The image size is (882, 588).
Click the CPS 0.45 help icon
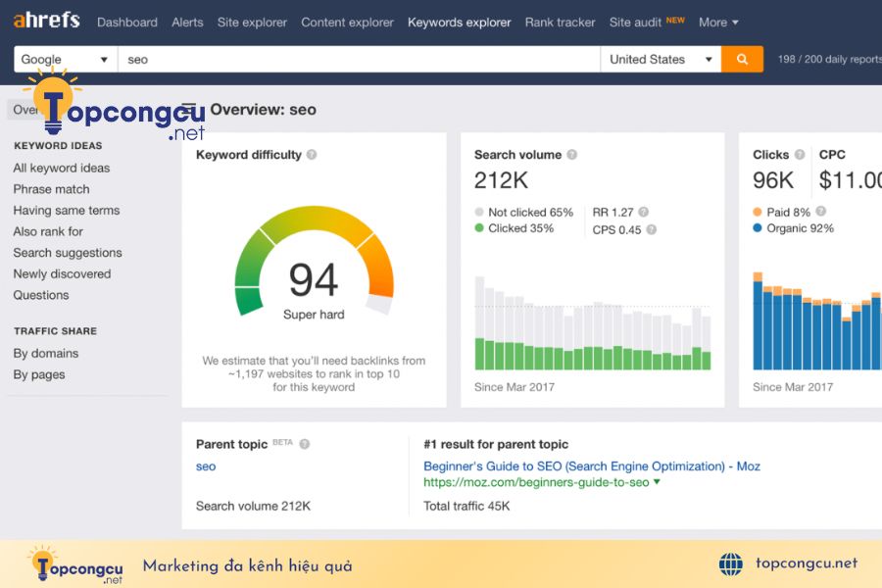pyautogui.click(x=652, y=229)
